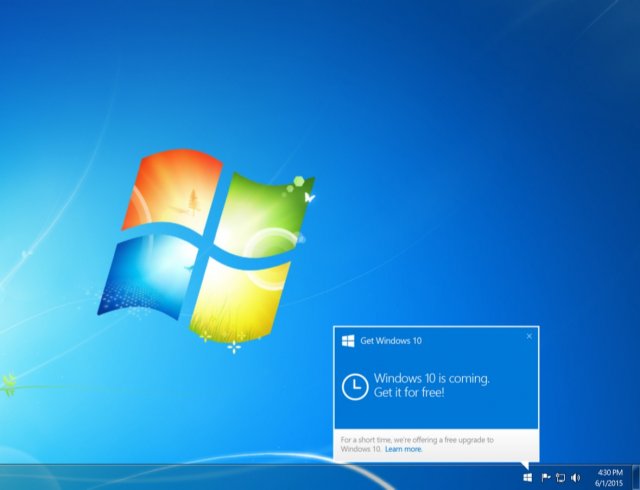640x490 pixels.
Task: Select the clock icon in the notification
Action: point(355,386)
